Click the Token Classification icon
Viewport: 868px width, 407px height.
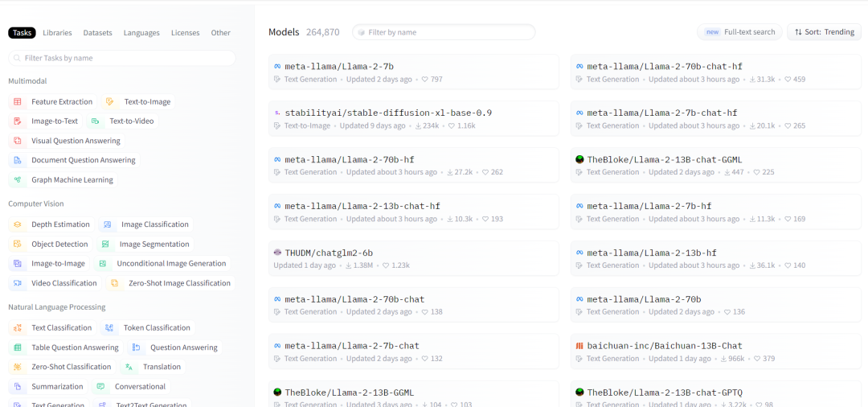point(109,328)
